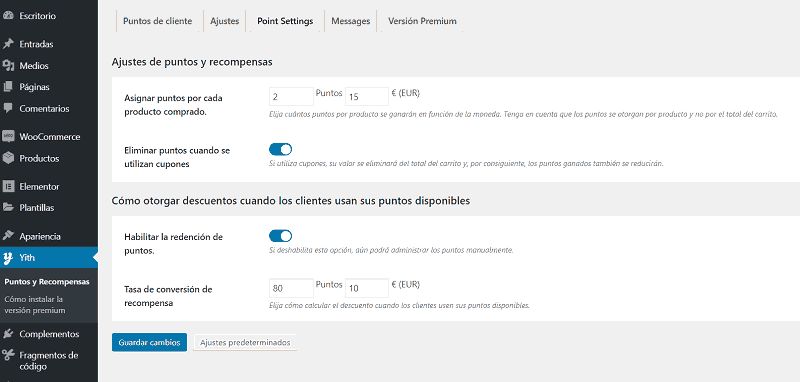This screenshot has height=382, width=800.
Task: Click the label 'Asignar puntos por cada producto comprado.'
Action: pos(173,105)
